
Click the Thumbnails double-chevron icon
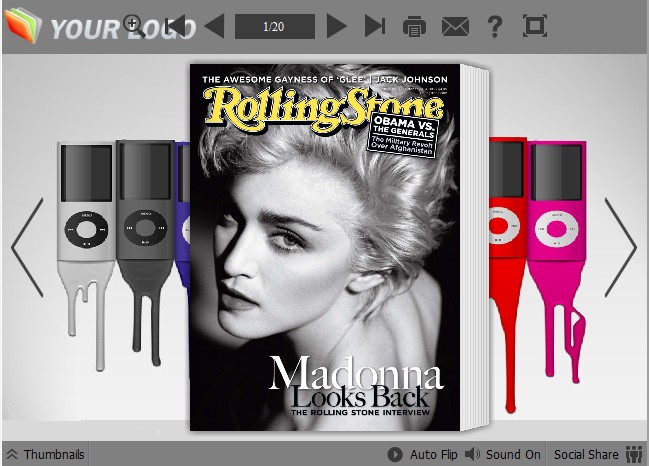click(x=12, y=454)
